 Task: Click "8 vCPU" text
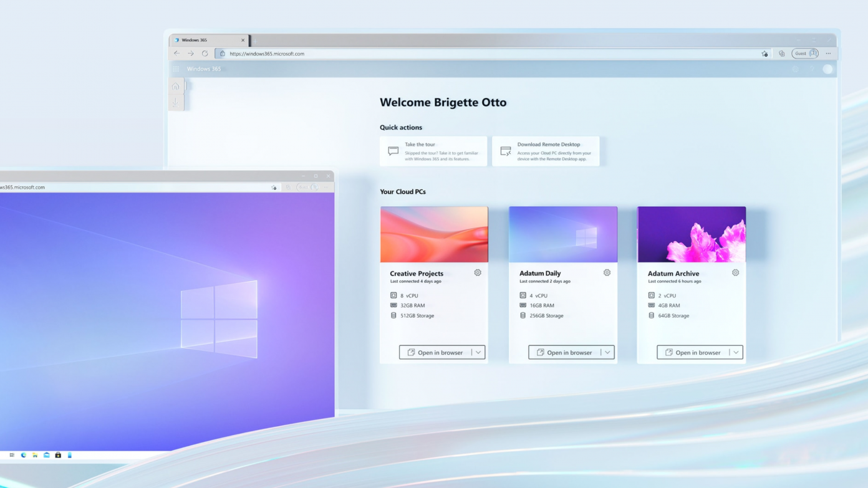point(409,295)
